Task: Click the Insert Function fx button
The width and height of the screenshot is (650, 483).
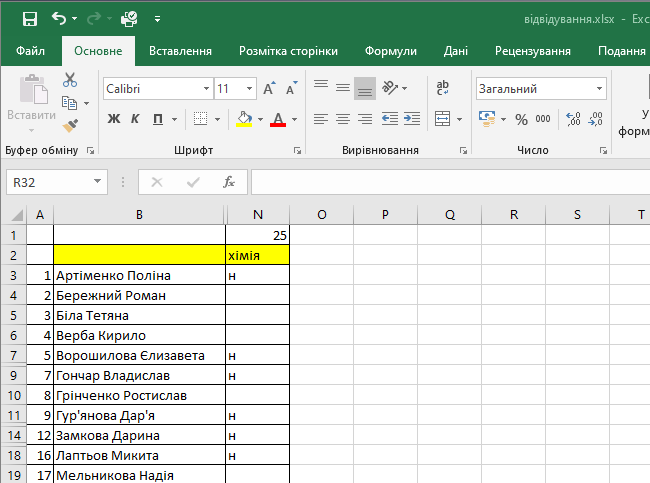Action: [x=229, y=182]
